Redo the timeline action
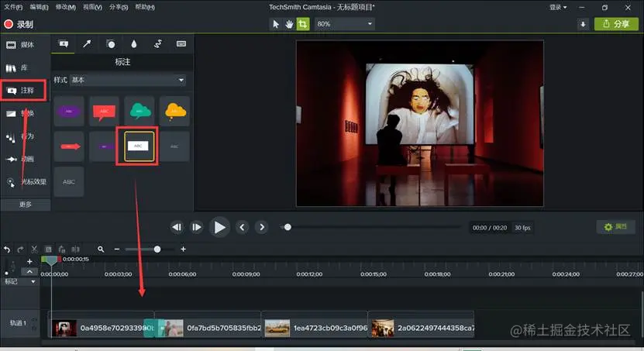The width and height of the screenshot is (644, 351). coord(20,249)
